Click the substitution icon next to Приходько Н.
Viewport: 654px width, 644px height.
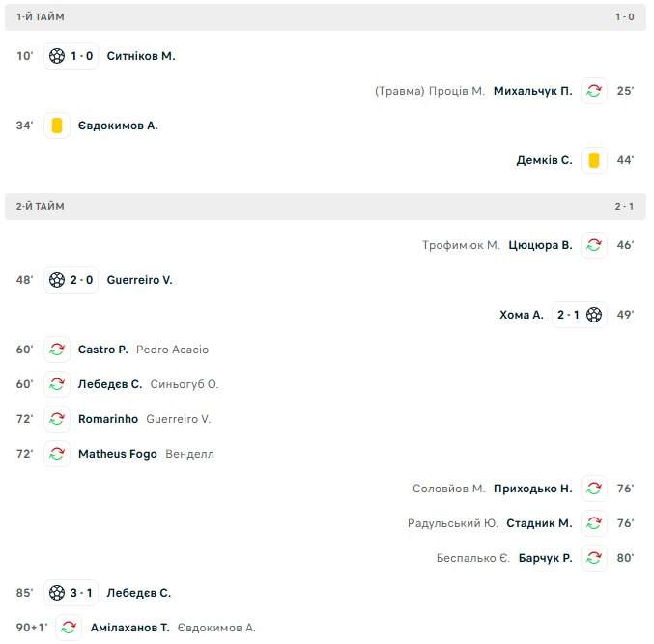594,489
